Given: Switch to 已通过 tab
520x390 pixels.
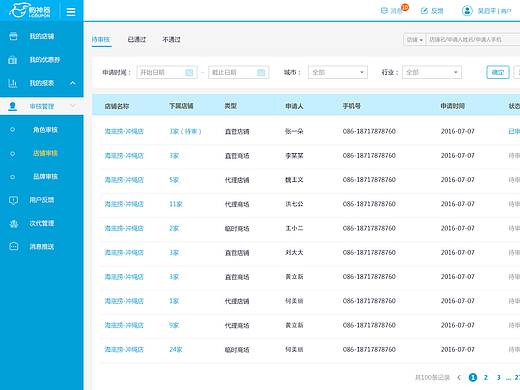Looking at the screenshot, I should pos(137,40).
